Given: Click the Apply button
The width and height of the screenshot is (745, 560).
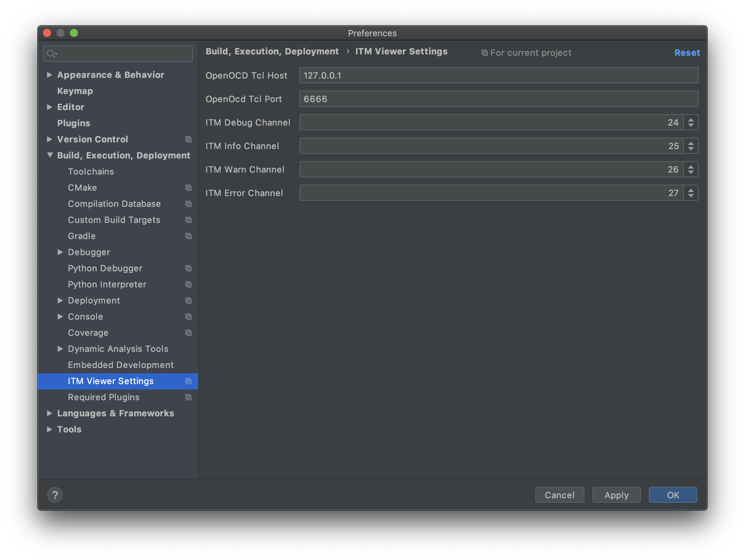Looking at the screenshot, I should point(616,495).
